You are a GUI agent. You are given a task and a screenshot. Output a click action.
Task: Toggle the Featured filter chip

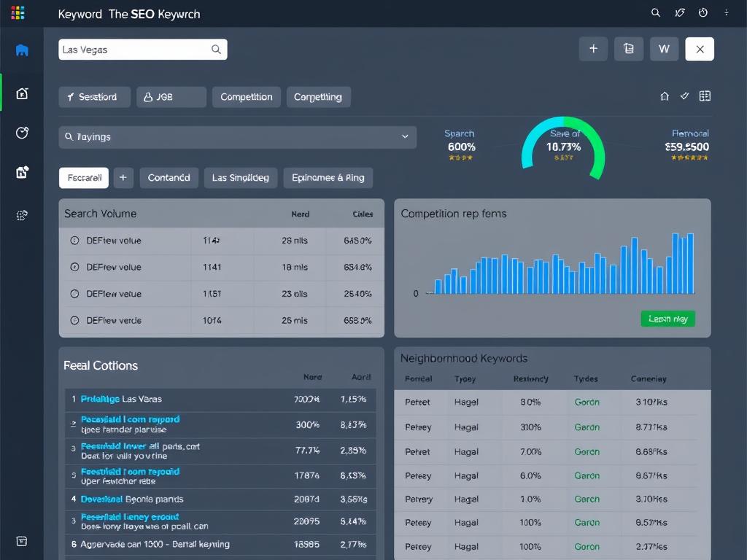[x=83, y=177]
